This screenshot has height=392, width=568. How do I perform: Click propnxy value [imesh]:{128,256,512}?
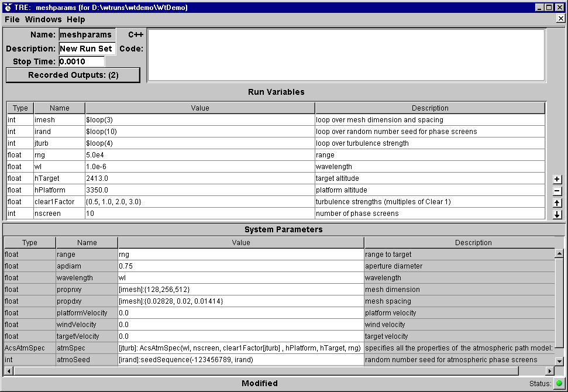click(241, 290)
